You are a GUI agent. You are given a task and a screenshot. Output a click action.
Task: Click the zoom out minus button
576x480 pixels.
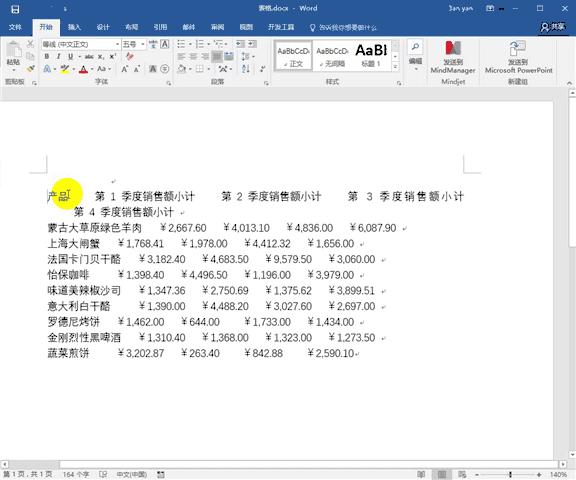pos(476,474)
